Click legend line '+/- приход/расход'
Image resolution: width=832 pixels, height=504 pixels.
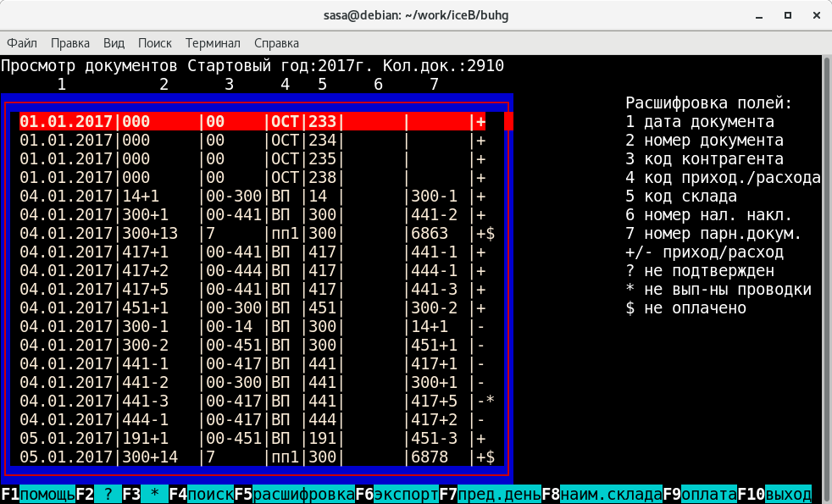pyautogui.click(x=704, y=252)
